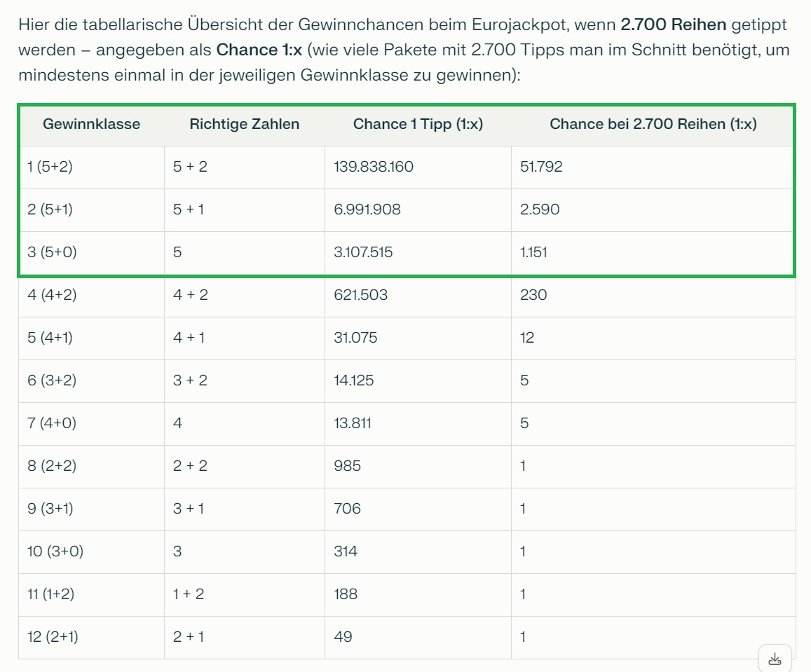Click the 12 (2+1) Gewinnklasse cell
Viewport: 811px width, 672px height.
pos(51,637)
